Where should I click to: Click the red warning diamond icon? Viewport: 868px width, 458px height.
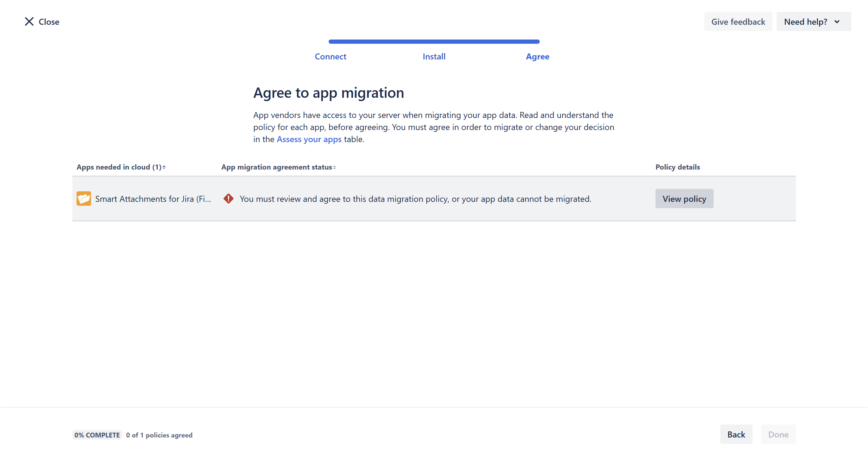pos(229,199)
